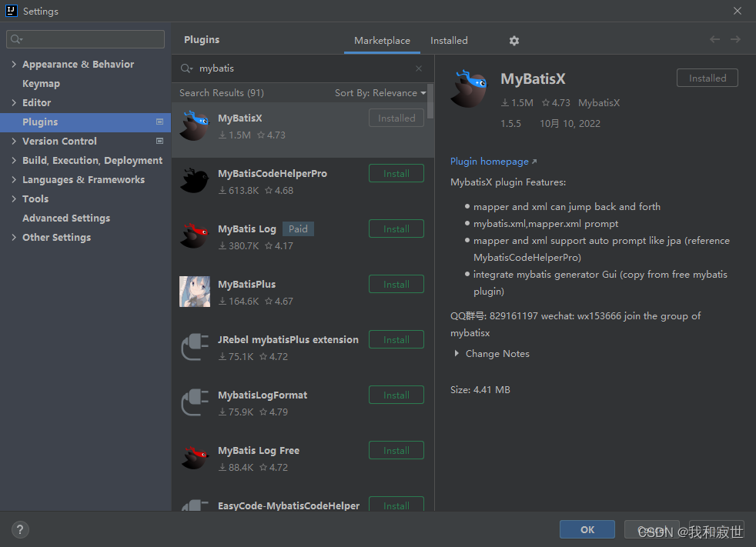Expand the Change Notes section
This screenshot has height=547, width=756.
(x=456, y=354)
